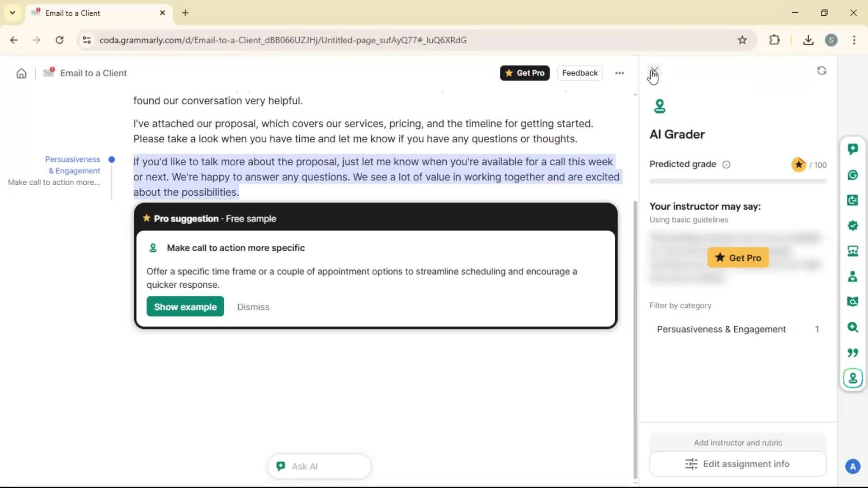Click the Predicted grade info icon
The height and width of the screenshot is (488, 868).
tap(726, 164)
